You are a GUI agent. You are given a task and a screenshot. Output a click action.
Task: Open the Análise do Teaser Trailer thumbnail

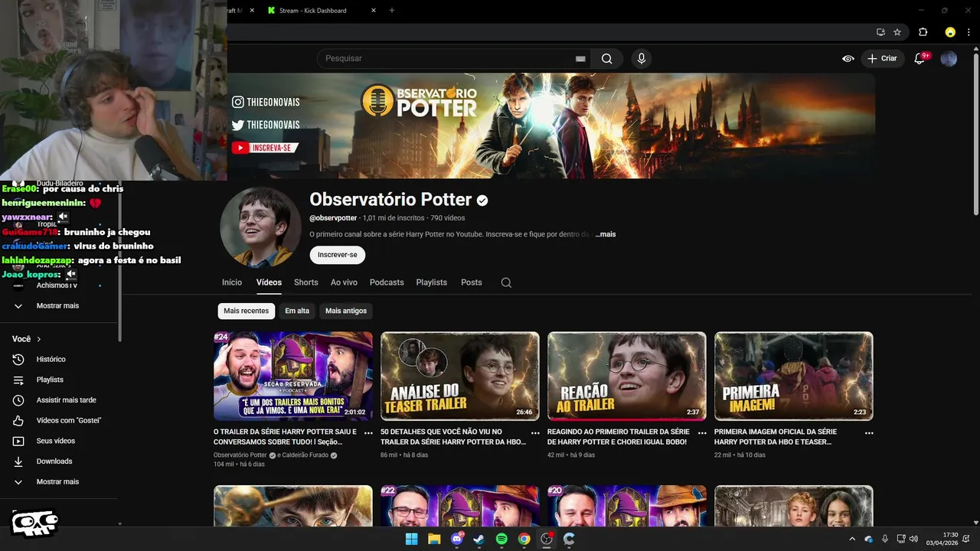tap(460, 376)
